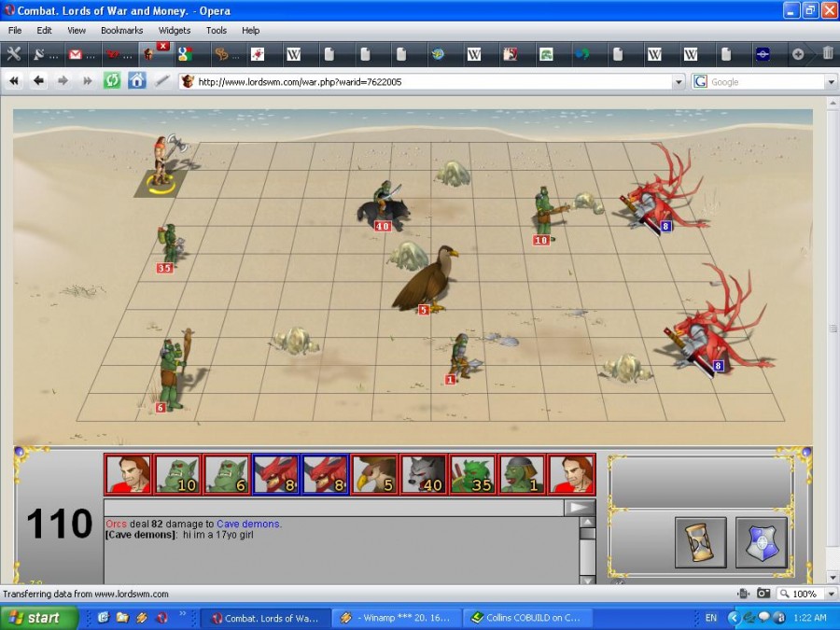Click the wolf portrait labeled 40

pyautogui.click(x=424, y=474)
